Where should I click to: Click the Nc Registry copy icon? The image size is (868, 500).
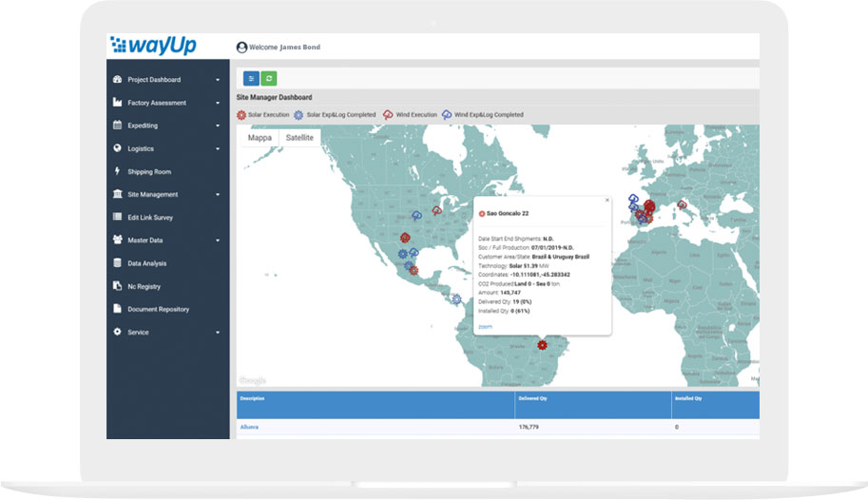pos(117,286)
